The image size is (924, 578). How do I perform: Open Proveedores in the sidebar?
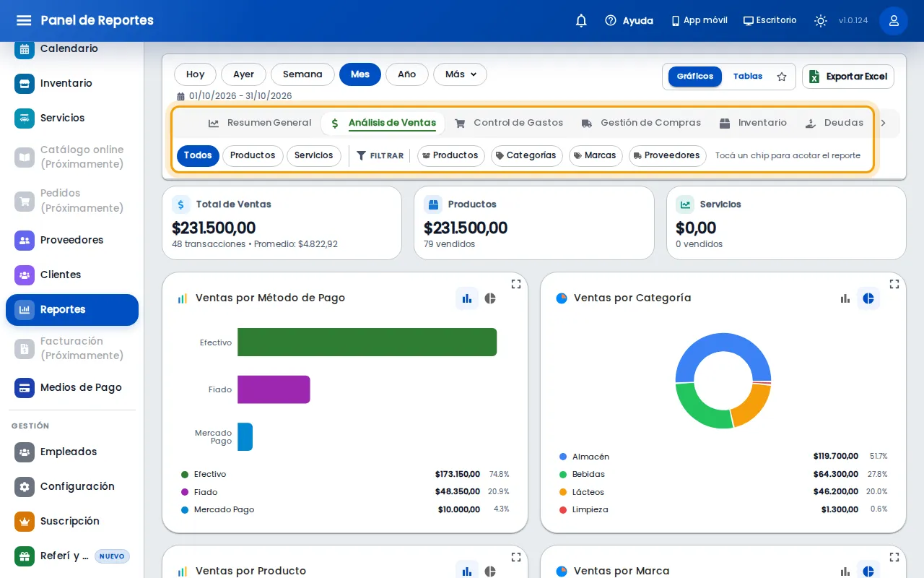(72, 240)
